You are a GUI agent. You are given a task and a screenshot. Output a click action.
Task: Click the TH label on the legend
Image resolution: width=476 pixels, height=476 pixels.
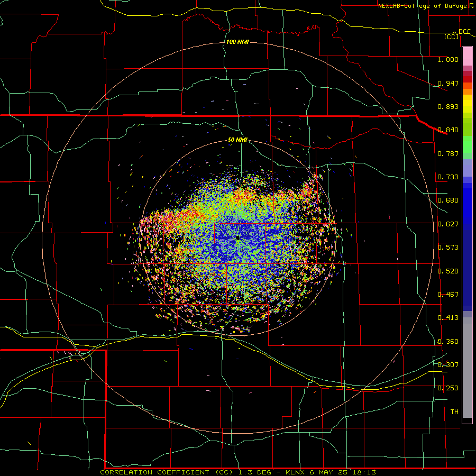[x=454, y=412]
